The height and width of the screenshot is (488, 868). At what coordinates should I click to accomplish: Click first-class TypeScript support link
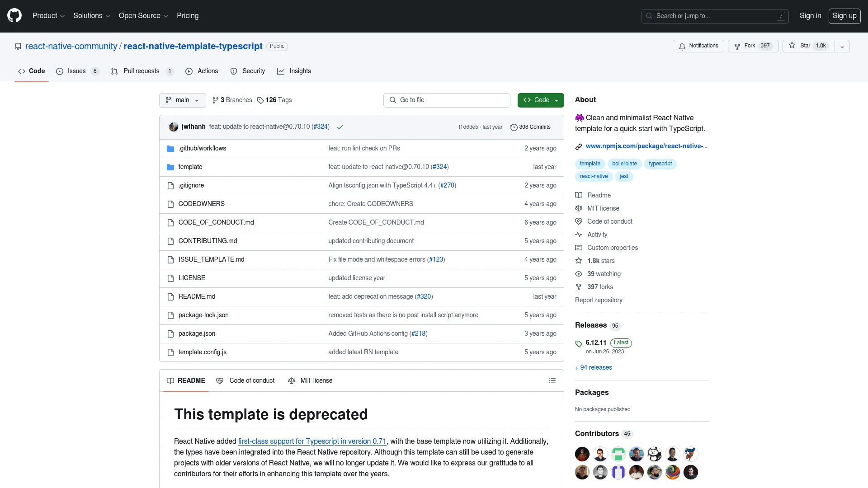[312, 441]
